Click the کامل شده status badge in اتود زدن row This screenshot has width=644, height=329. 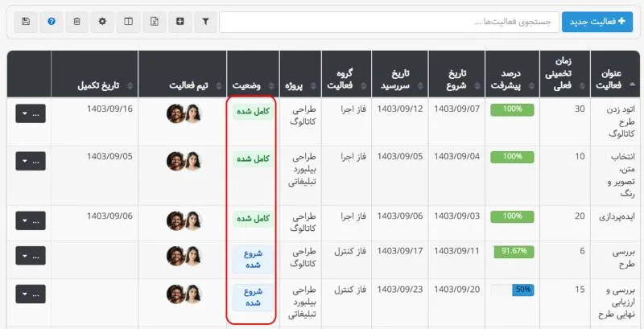pos(253,112)
